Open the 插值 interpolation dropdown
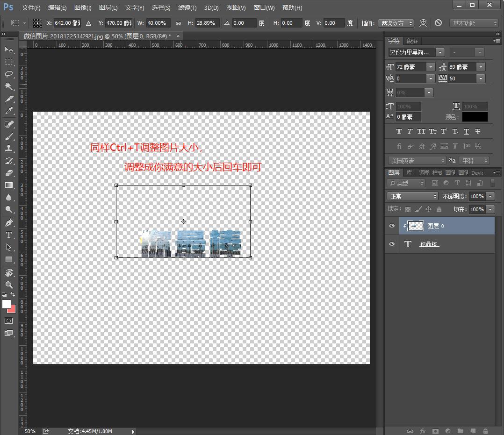This screenshot has height=435, width=504. (396, 23)
